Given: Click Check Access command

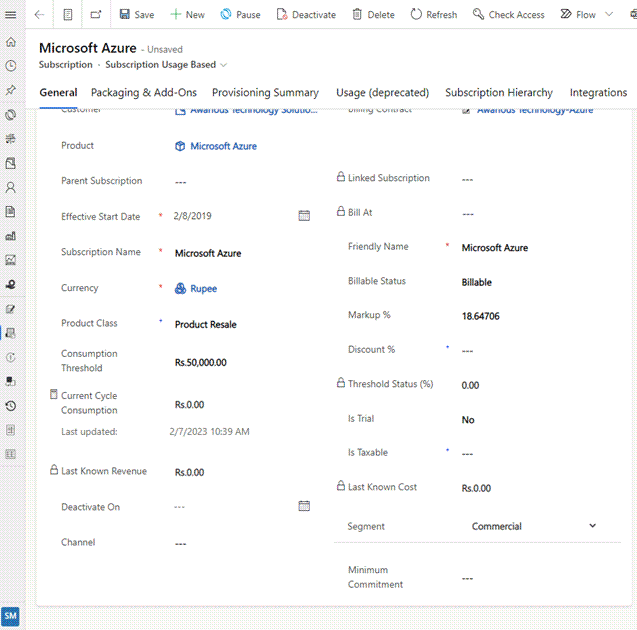Looking at the screenshot, I should click(509, 15).
